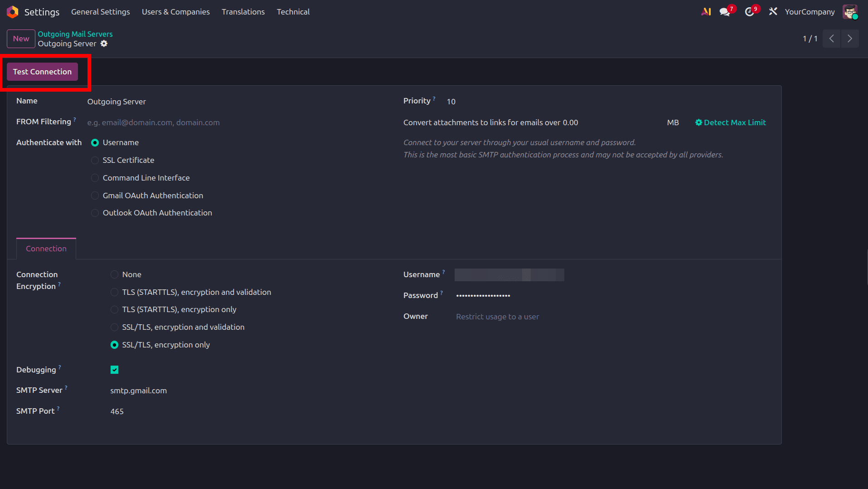Choose TLS (STARTTLS), encryption and validation

tap(114, 292)
